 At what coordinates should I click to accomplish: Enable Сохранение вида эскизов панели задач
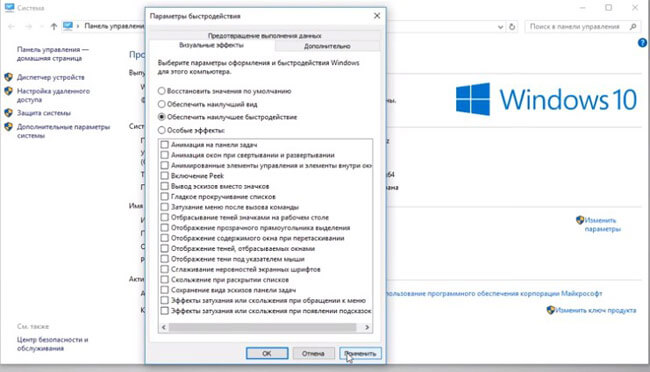tap(165, 290)
